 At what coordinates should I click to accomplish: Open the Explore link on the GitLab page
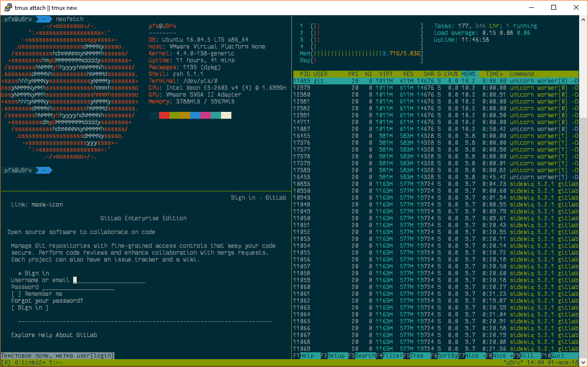click(x=23, y=335)
